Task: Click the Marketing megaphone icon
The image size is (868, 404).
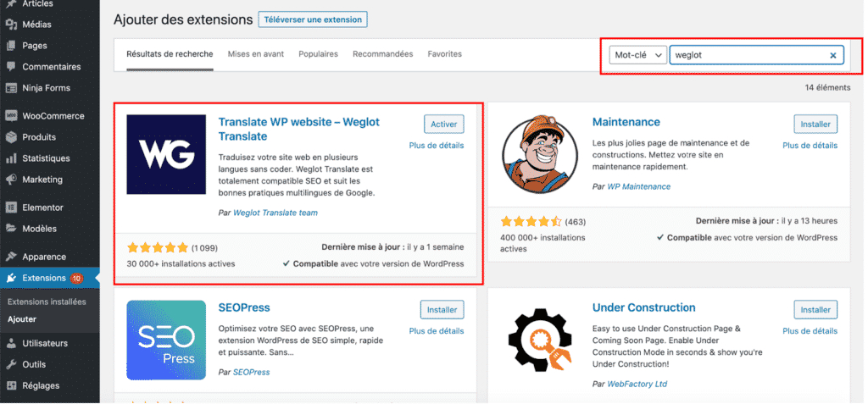Action: (12, 180)
